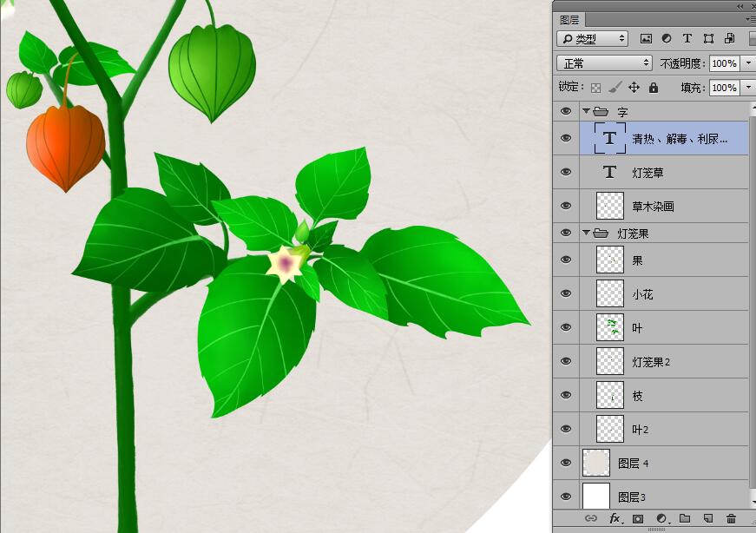Hide the 枝 layer
Image resolution: width=756 pixels, height=533 pixels.
(x=566, y=395)
